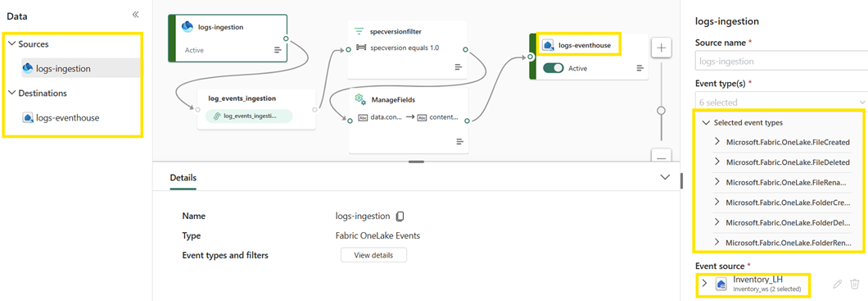This screenshot has height=301, width=868.
Task: Click the log_events_ingestion stream pill
Action: tap(249, 116)
